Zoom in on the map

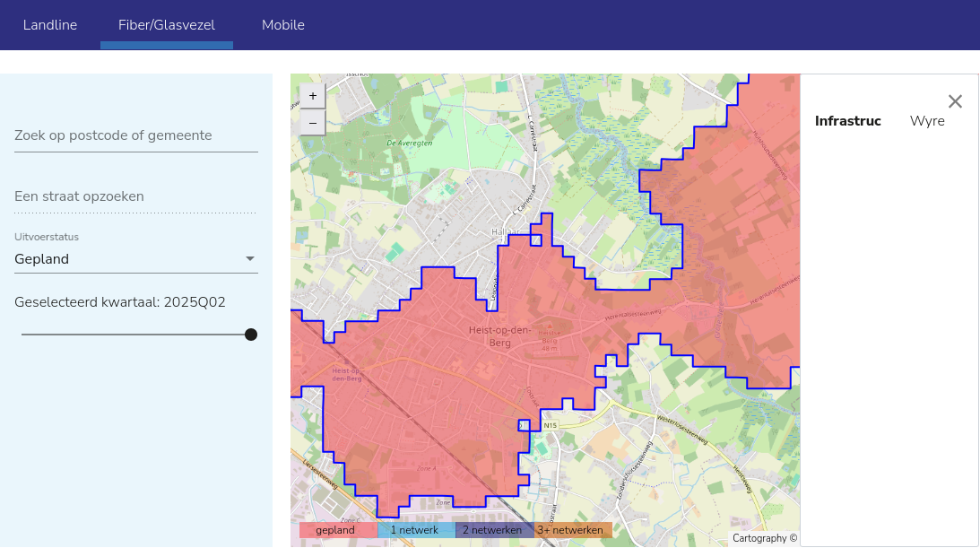pos(312,96)
